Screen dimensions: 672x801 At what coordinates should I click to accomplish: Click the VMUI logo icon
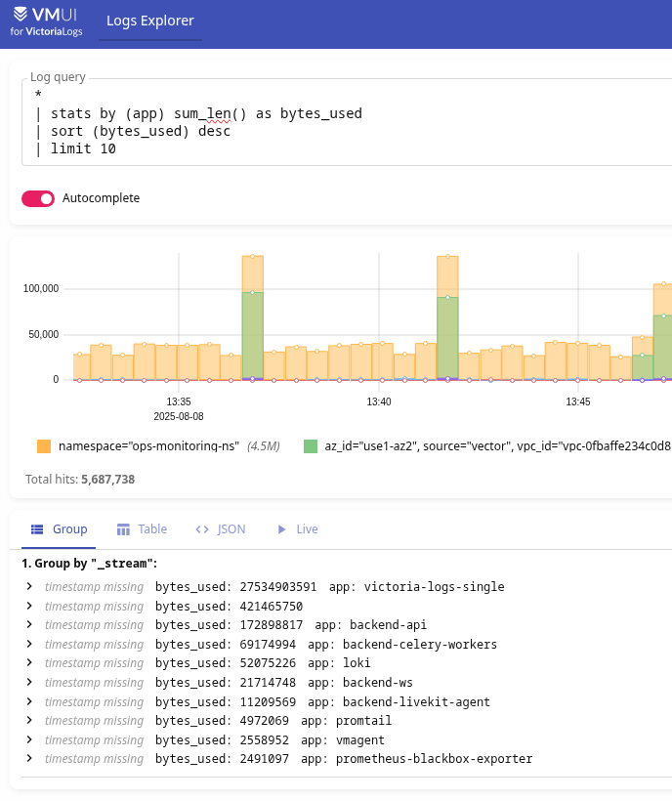pos(21,14)
